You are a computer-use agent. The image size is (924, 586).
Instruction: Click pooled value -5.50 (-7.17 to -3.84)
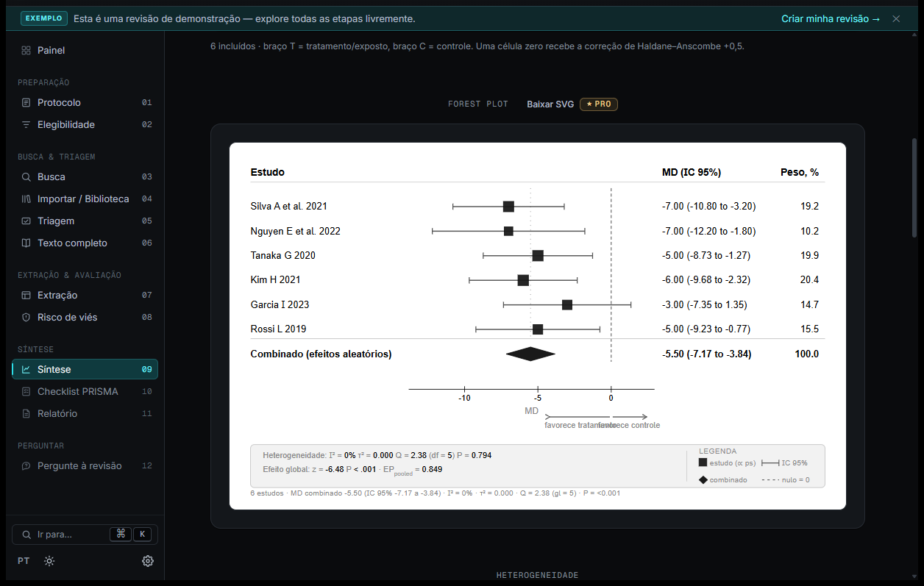coord(706,354)
